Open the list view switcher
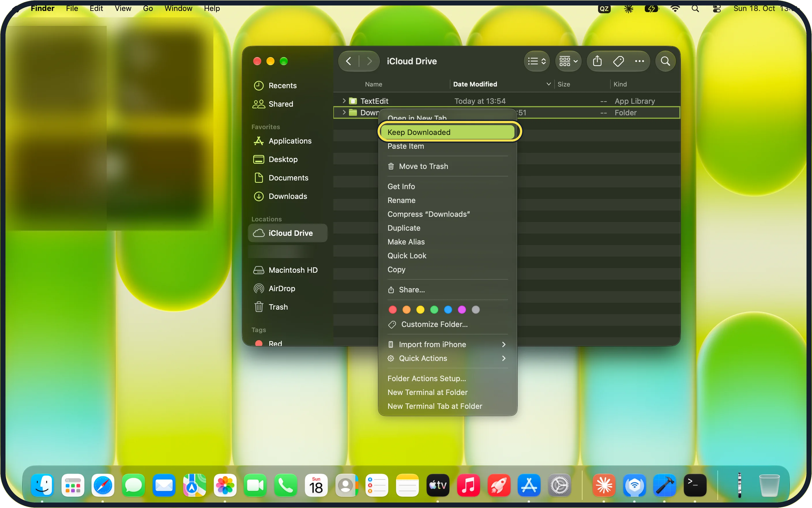 [x=537, y=61]
